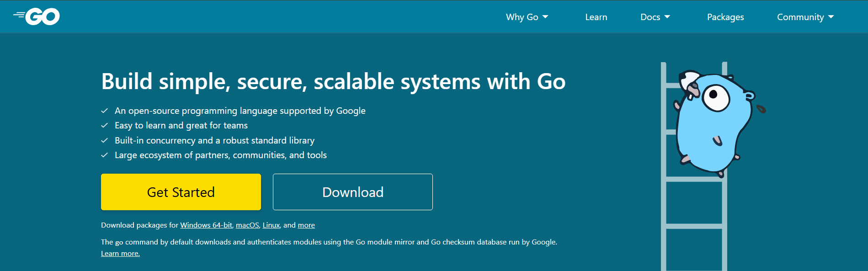Go to the Learn page
The image size is (868, 271).
tap(596, 17)
